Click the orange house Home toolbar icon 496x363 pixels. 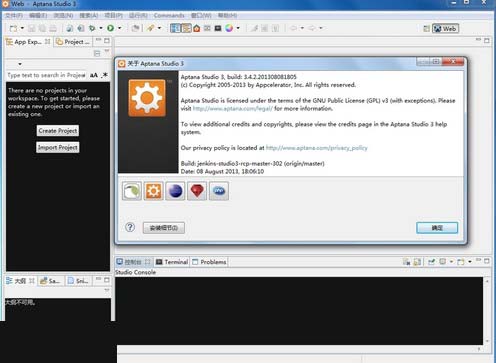[197, 28]
